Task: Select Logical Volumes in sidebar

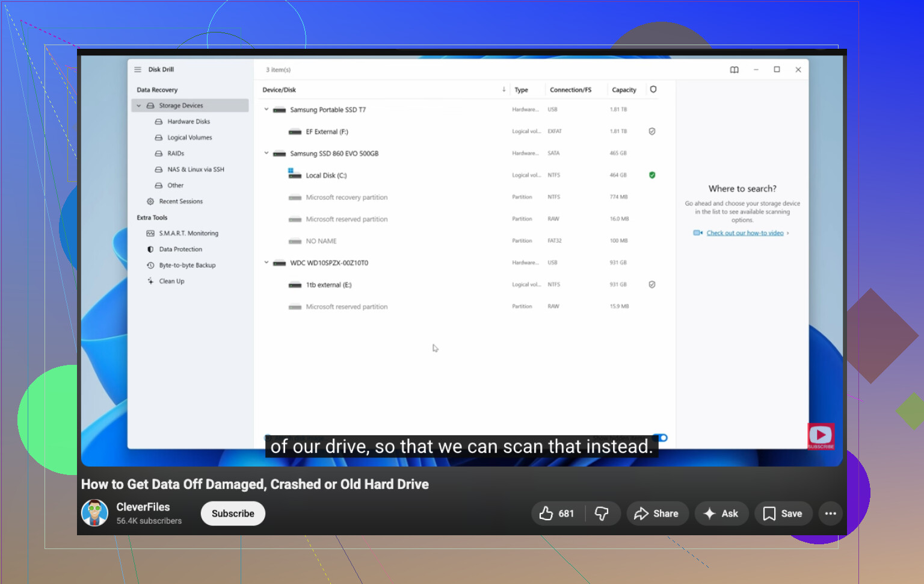Action: [x=190, y=138]
